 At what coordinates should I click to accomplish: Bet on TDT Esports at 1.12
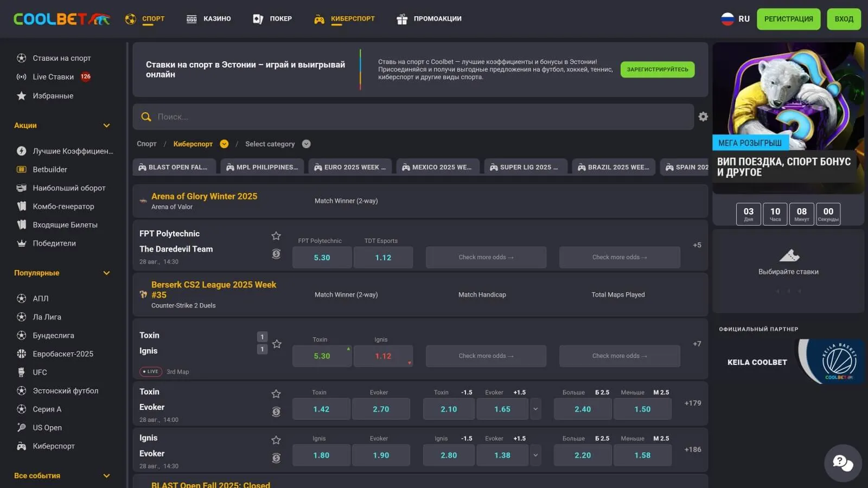point(383,258)
